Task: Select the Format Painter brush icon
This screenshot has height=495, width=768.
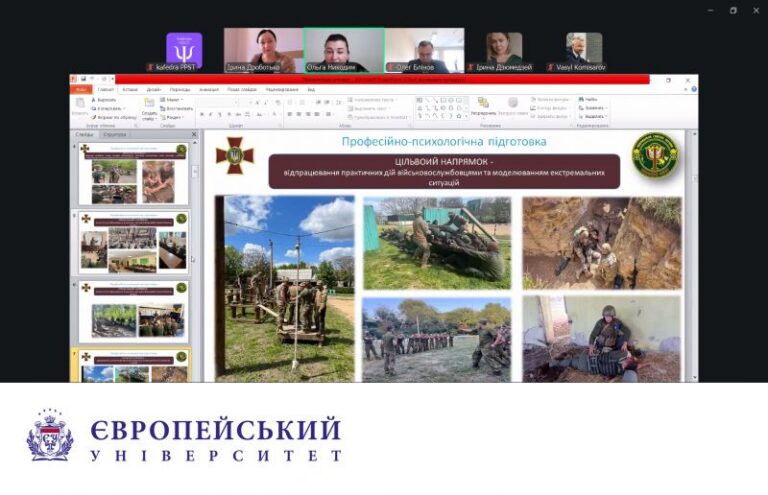Action: [94, 118]
